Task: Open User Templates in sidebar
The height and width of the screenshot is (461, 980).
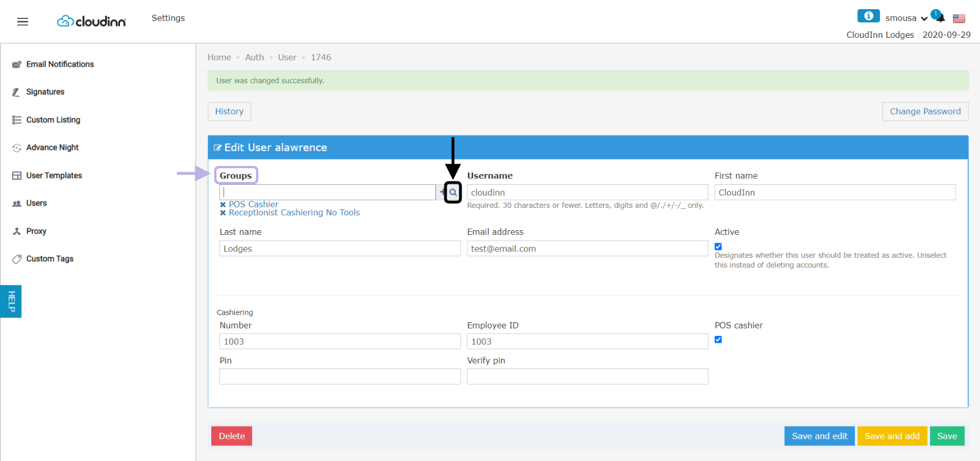Action: (54, 176)
